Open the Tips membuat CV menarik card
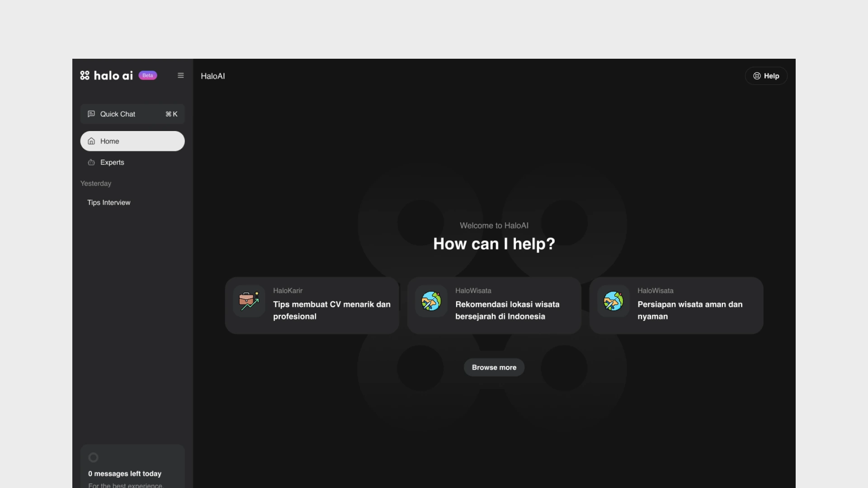This screenshot has height=488, width=868. tap(312, 305)
